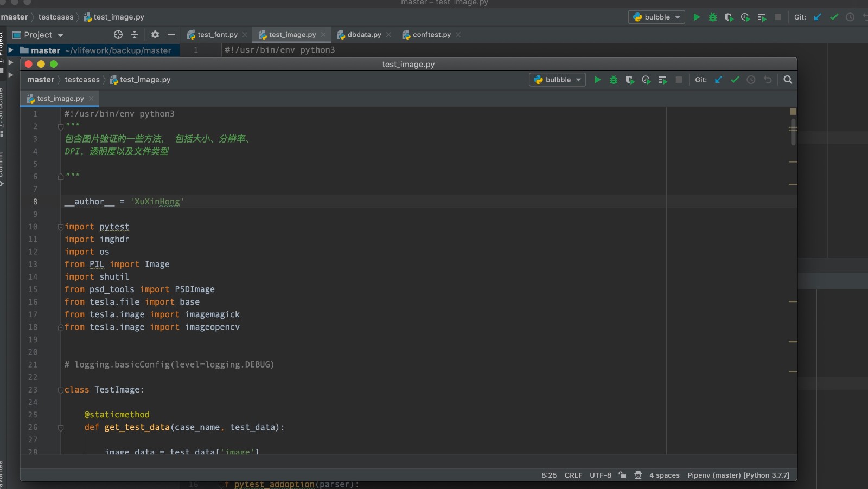Click line number 8 in the gutter
This screenshot has height=489, width=868.
(35, 202)
